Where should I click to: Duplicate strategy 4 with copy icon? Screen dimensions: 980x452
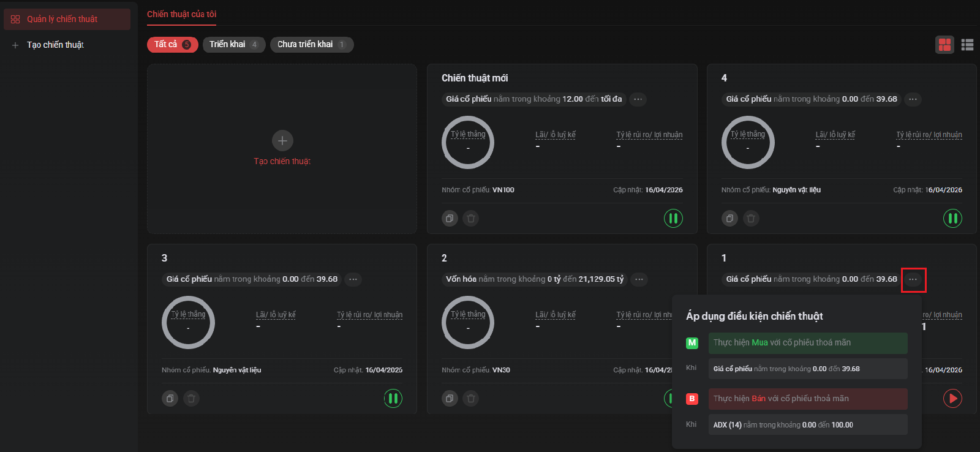[x=729, y=218]
